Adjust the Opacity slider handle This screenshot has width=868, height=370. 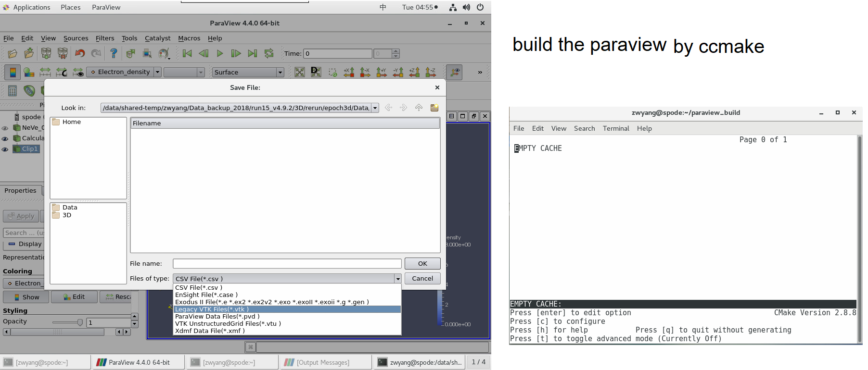coord(80,322)
